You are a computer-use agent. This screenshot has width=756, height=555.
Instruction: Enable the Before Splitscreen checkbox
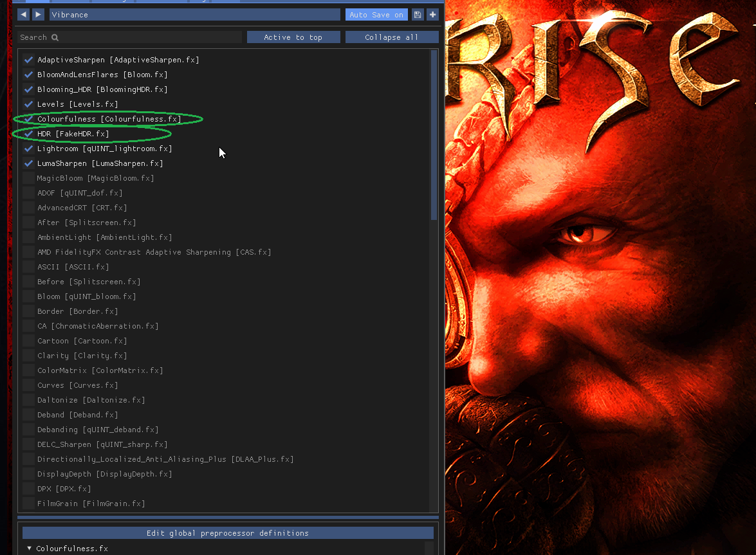pyautogui.click(x=28, y=282)
